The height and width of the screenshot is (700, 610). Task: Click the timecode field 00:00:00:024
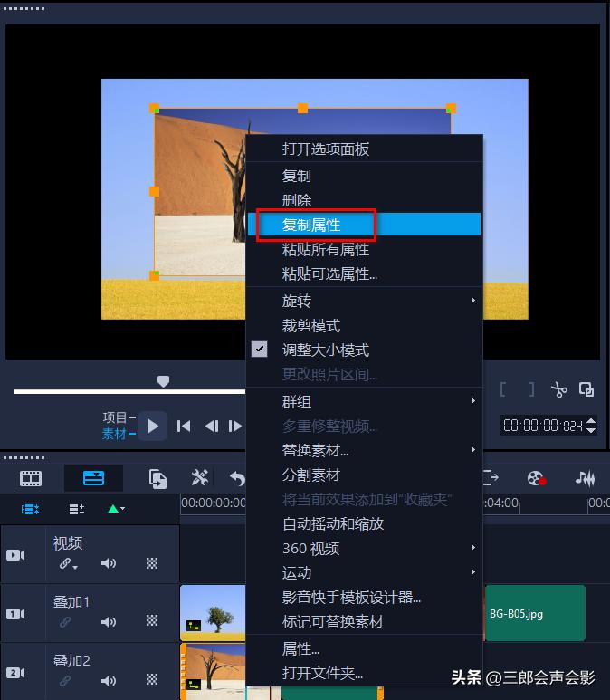click(543, 426)
